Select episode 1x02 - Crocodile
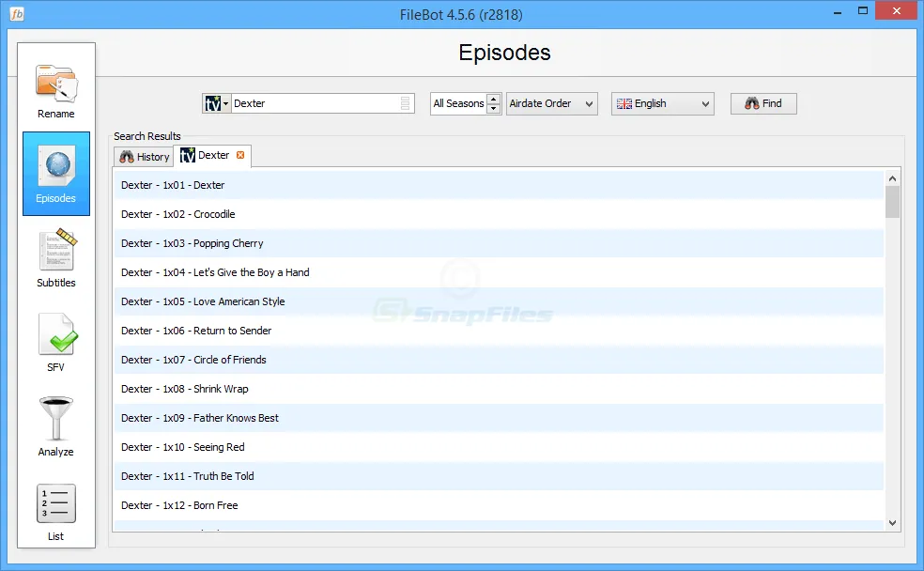924x571 pixels. [499, 214]
